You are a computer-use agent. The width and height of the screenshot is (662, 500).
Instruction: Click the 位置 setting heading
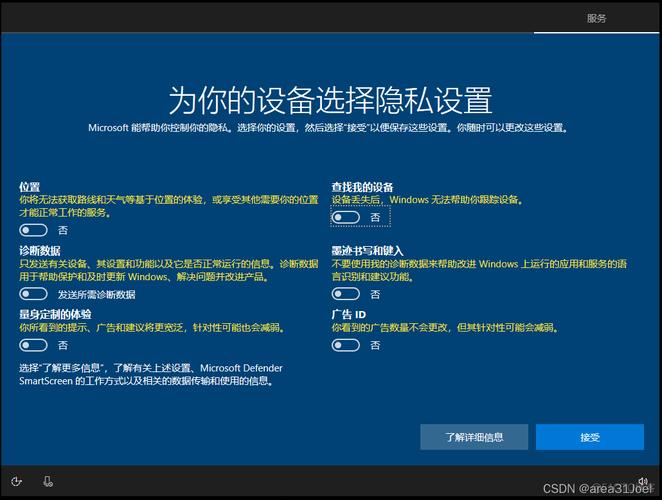tap(30, 187)
